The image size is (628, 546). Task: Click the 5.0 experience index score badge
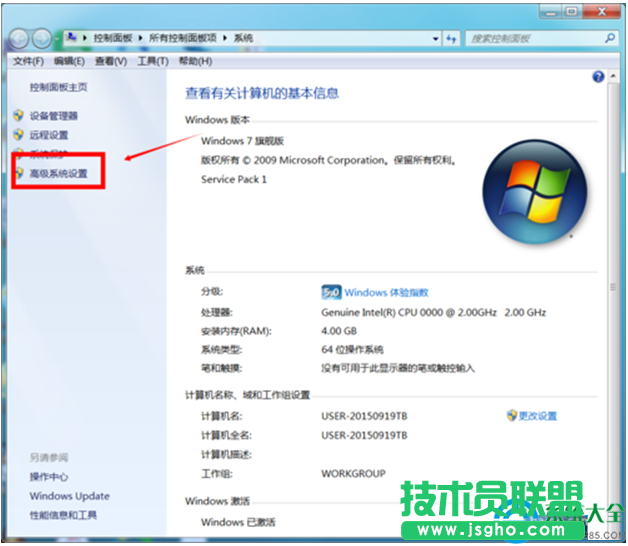point(331,292)
